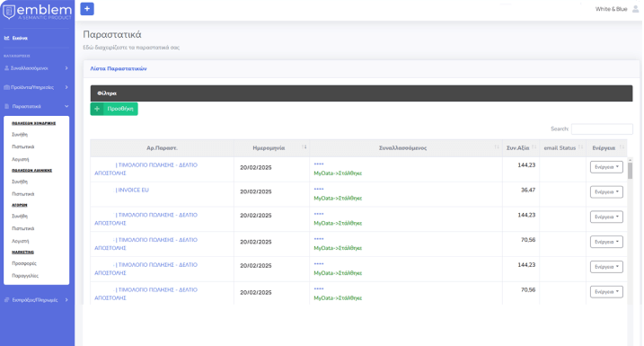Sort table by Συν.Αξία column arrows
The width and height of the screenshot is (644, 346).
pyautogui.click(x=534, y=147)
